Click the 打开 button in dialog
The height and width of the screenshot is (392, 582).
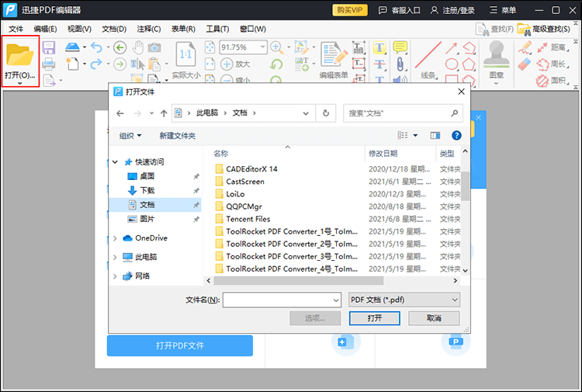375,318
